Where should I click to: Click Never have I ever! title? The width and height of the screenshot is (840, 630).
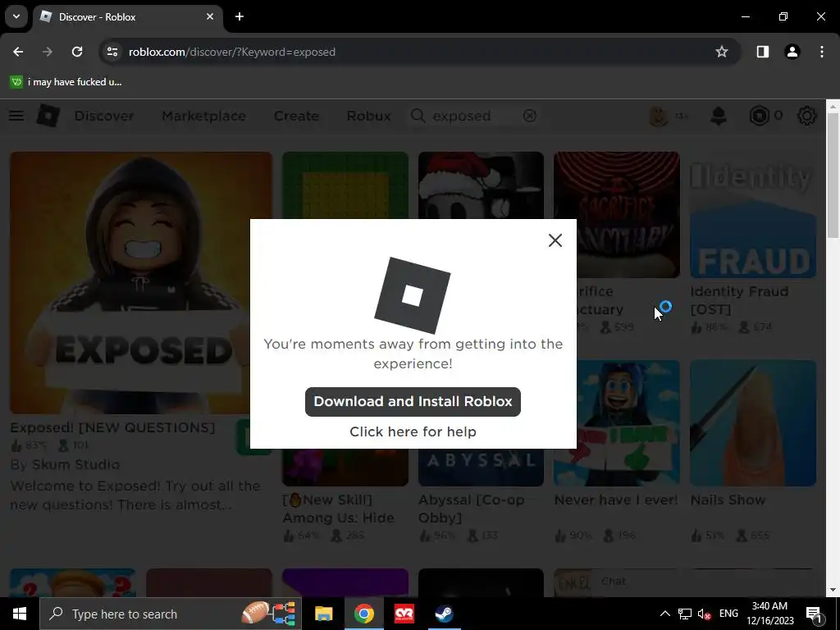616,500
